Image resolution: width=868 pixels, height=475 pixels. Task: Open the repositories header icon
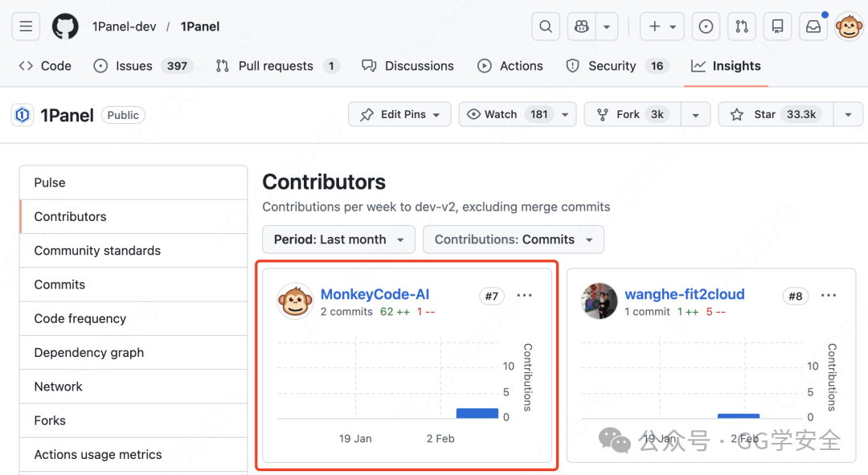[x=778, y=27]
